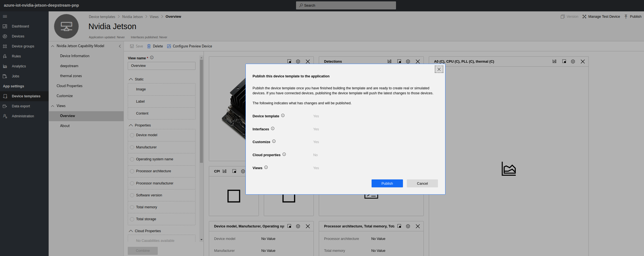
Task: Select the About view in the tree
Action: [x=65, y=126]
